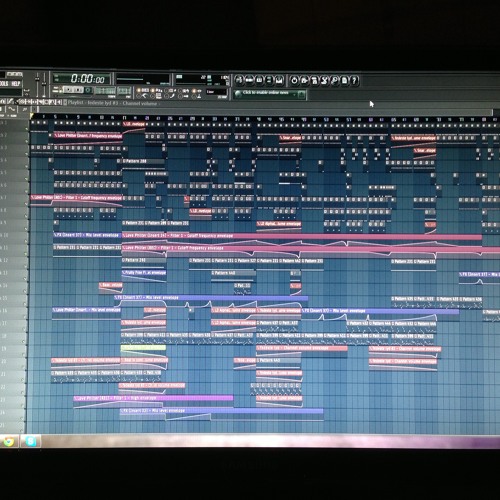Click the output oscilloscope display beside the time
The width and height of the screenshot is (500, 500).
tap(143, 80)
